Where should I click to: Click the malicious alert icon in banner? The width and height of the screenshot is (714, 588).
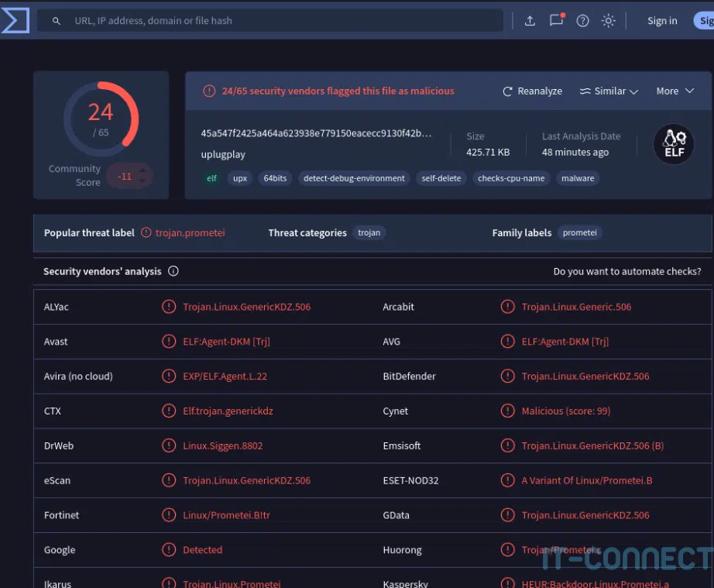coord(209,91)
